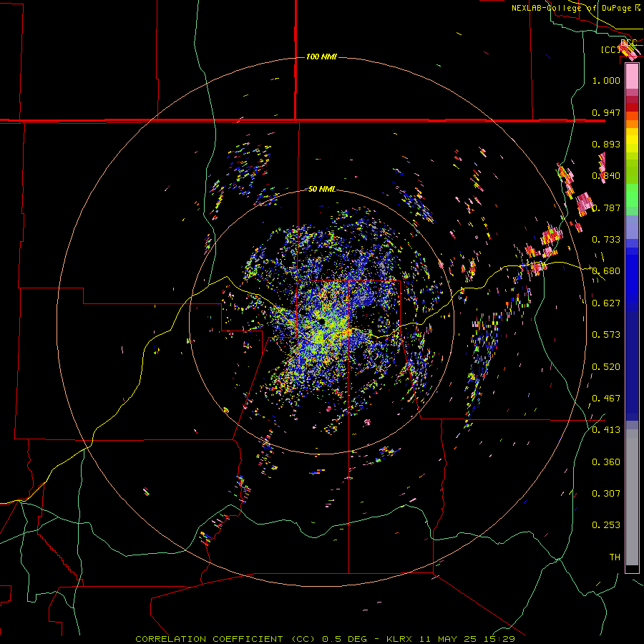The image size is (644, 644).
Task: Click the "100 NMI" range ring label
Action: 321,57
